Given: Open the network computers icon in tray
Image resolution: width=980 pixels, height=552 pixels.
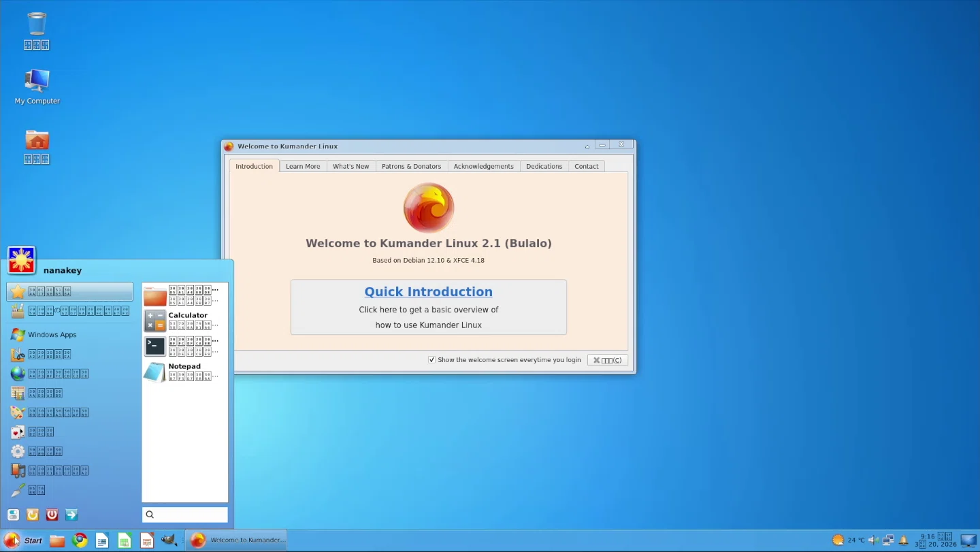Looking at the screenshot, I should pyautogui.click(x=888, y=540).
